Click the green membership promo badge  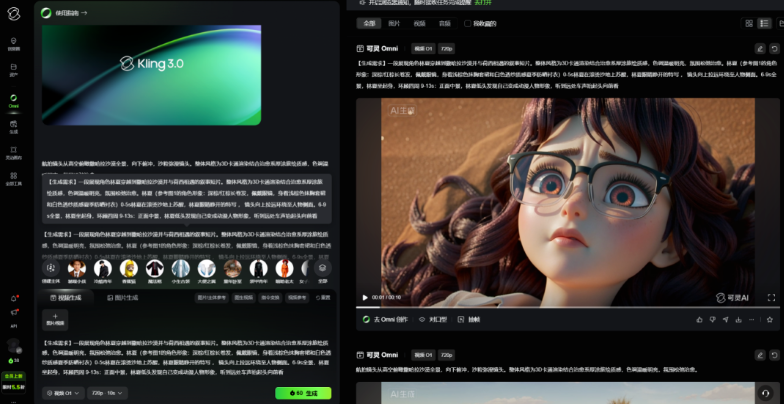coord(14,382)
